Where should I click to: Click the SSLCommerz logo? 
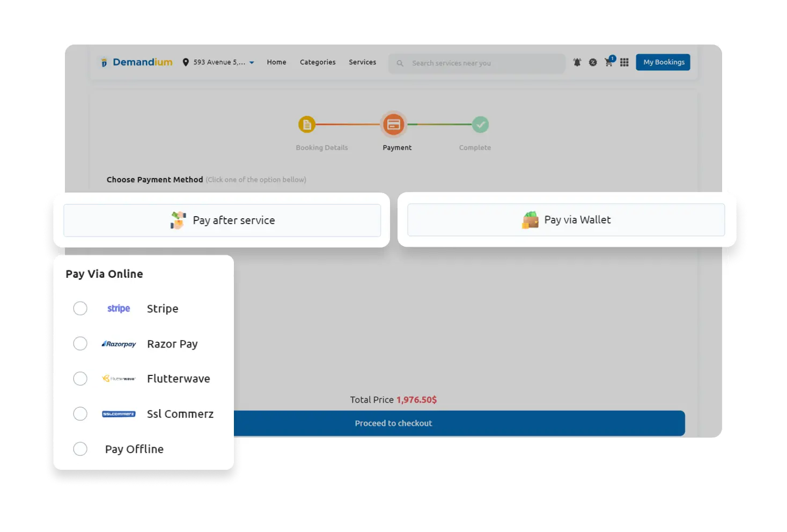pyautogui.click(x=119, y=414)
